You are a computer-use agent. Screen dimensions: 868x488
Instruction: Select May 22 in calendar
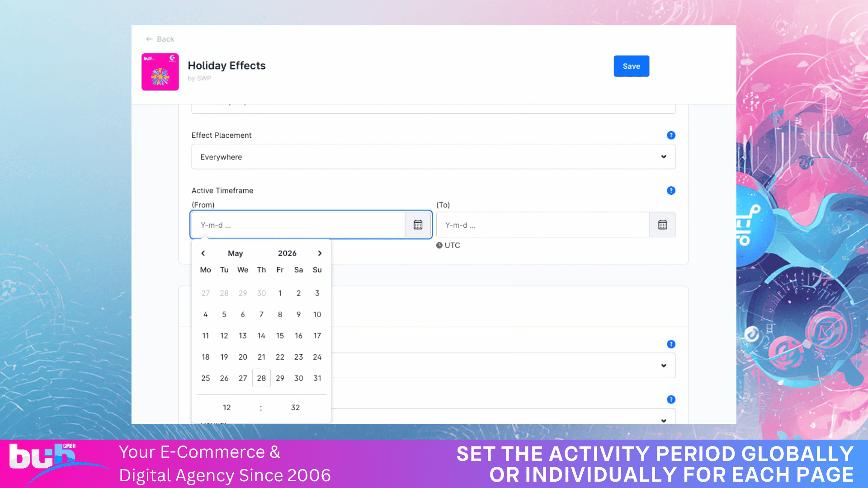280,357
